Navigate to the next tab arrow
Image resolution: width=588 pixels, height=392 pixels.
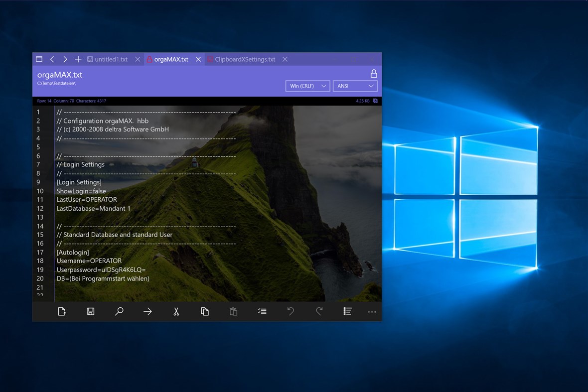click(x=65, y=59)
